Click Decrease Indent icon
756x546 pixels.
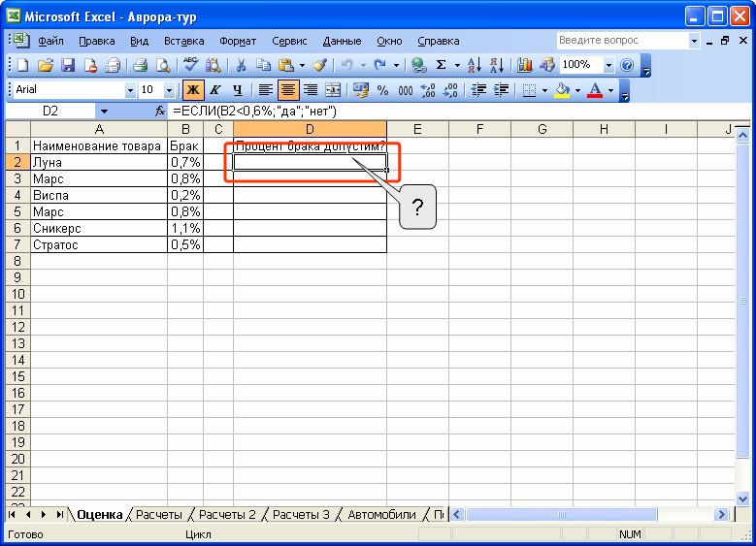(478, 90)
